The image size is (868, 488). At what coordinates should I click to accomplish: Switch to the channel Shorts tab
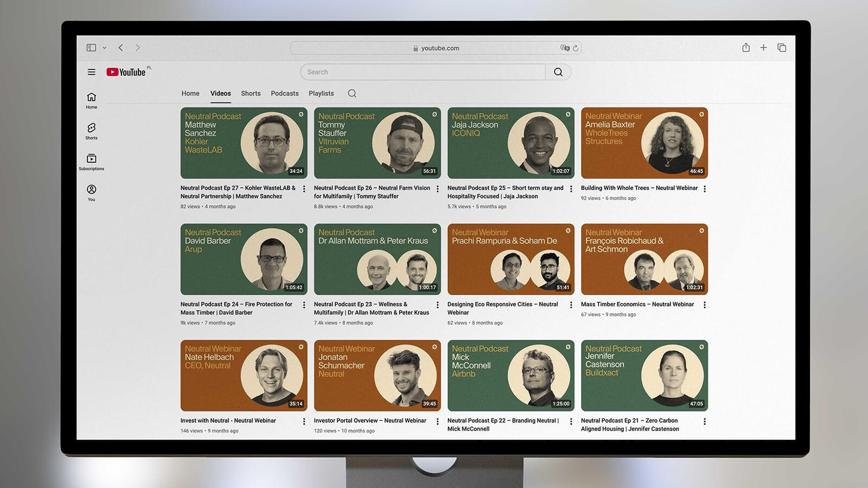click(x=251, y=93)
